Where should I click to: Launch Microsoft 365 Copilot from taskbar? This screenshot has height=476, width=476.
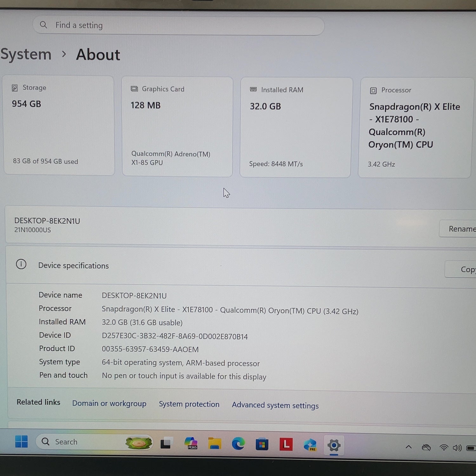[191, 443]
